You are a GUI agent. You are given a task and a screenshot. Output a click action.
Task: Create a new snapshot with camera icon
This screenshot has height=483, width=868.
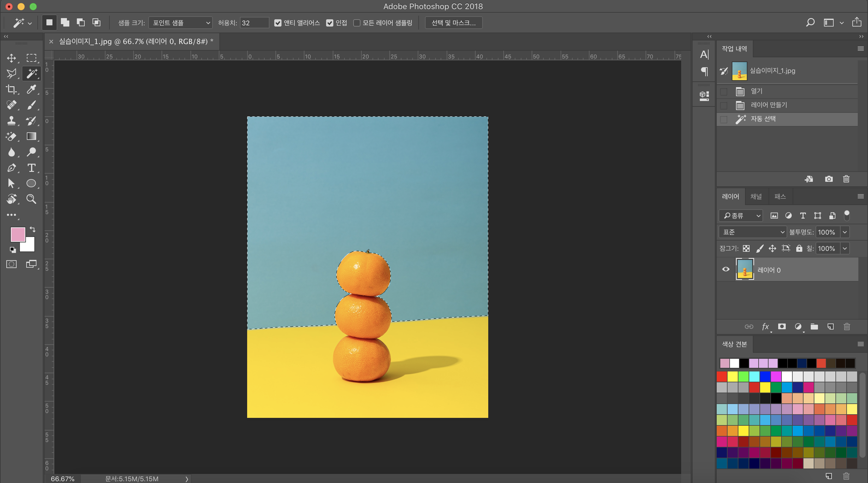click(x=829, y=179)
